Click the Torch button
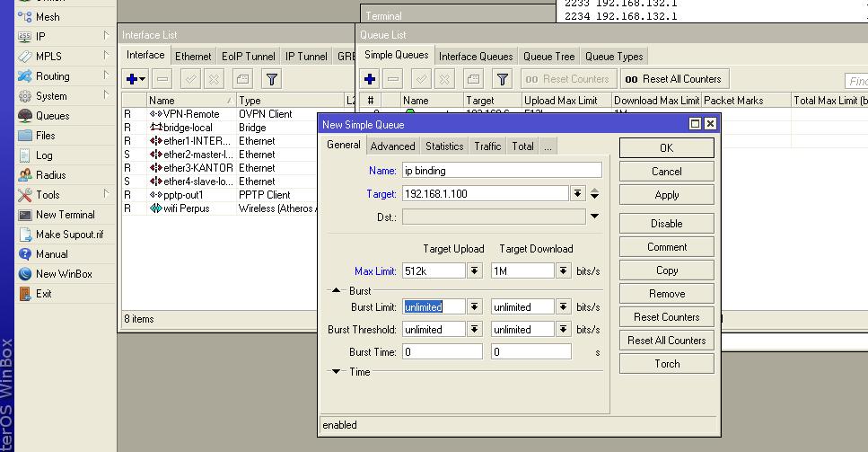This screenshot has width=868, height=452. 667,364
